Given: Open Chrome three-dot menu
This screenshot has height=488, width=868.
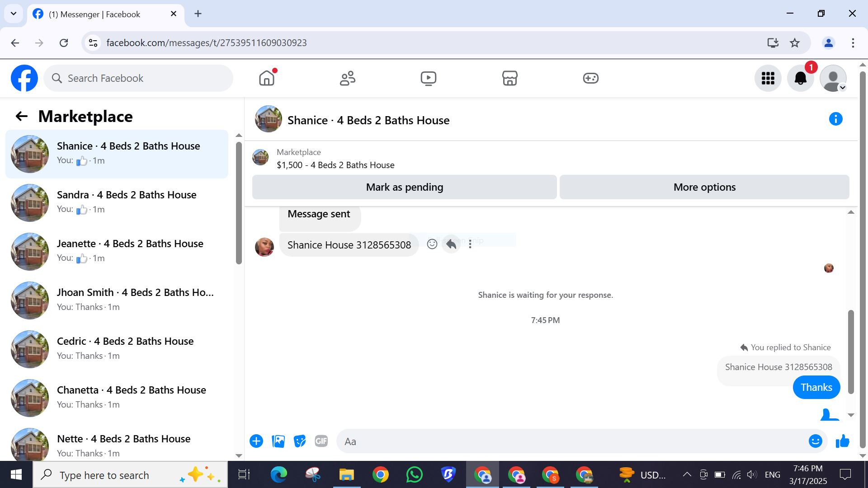Looking at the screenshot, I should coord(853,43).
